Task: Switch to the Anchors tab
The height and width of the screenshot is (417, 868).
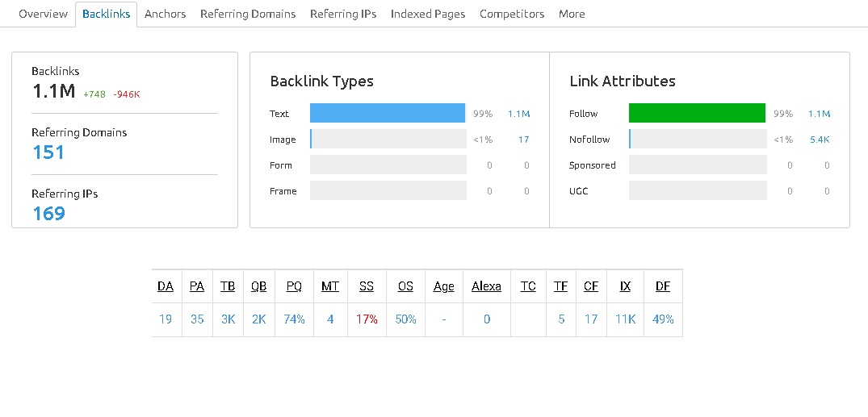Action: (165, 14)
